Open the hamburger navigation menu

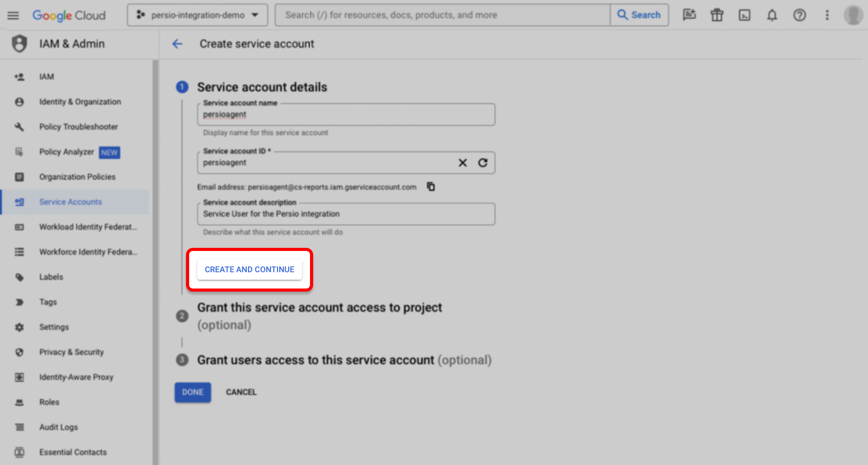[13, 15]
